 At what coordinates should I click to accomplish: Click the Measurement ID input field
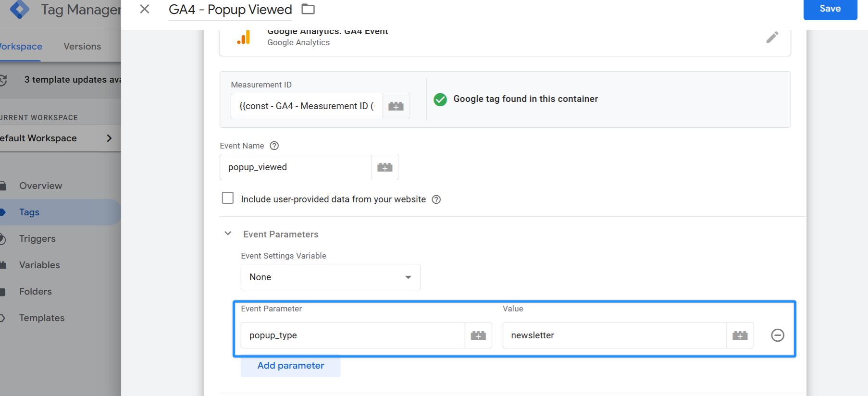coord(307,106)
